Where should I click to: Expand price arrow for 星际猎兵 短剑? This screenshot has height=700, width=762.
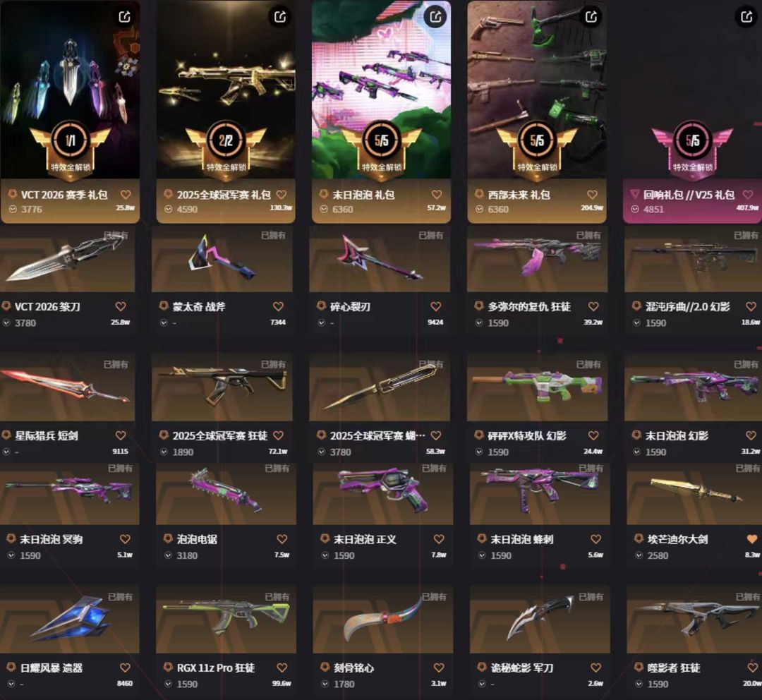tap(6, 452)
